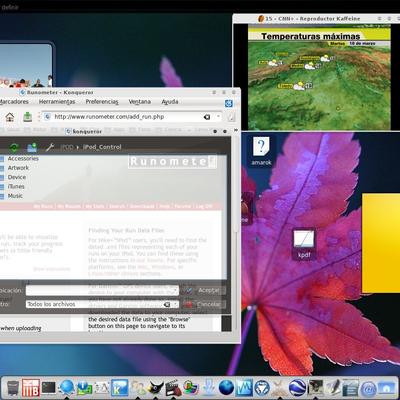Click the dark blue sphere dock icon
The width and height of the screenshot is (400, 400).
[226, 388]
